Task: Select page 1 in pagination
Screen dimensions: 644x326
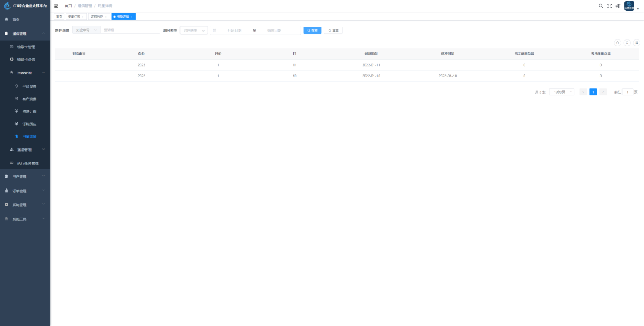Action: pyautogui.click(x=593, y=92)
